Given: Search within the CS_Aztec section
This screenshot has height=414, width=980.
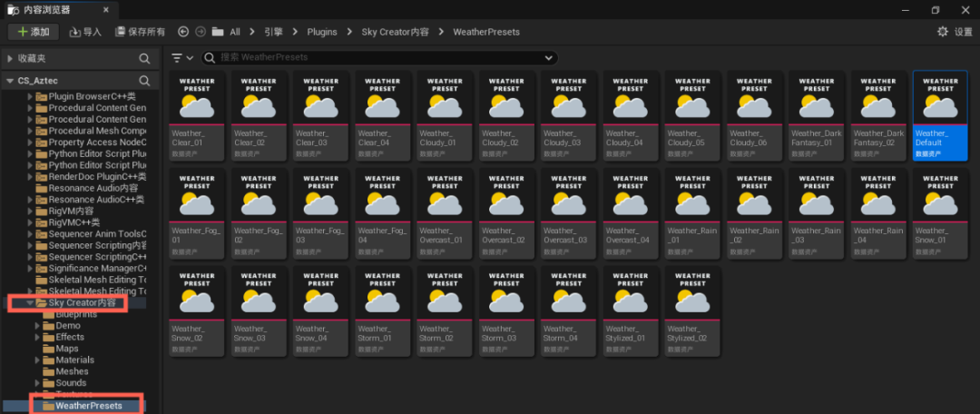Looking at the screenshot, I should tap(144, 81).
